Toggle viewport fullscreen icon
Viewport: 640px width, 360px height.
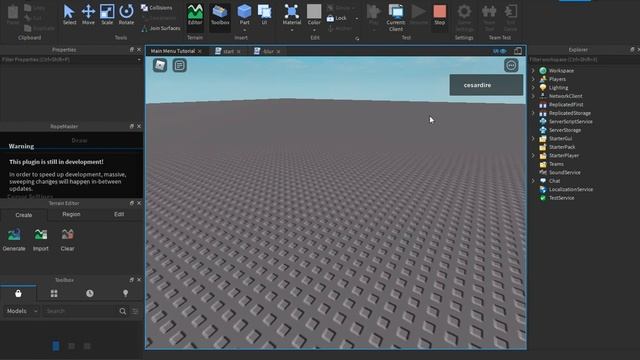pos(518,51)
